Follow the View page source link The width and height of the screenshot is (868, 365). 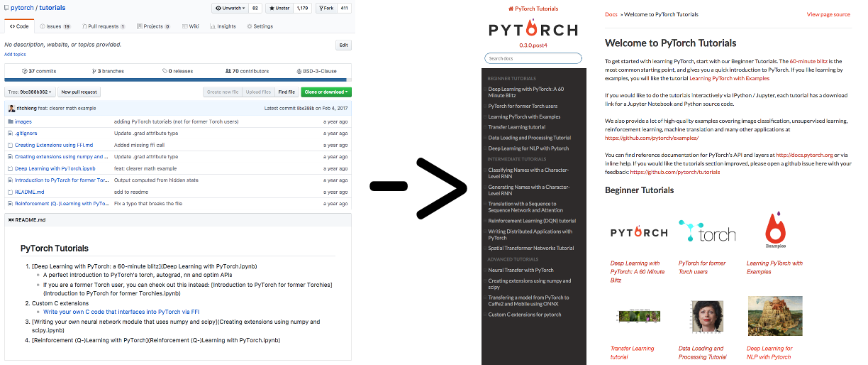[x=828, y=14]
